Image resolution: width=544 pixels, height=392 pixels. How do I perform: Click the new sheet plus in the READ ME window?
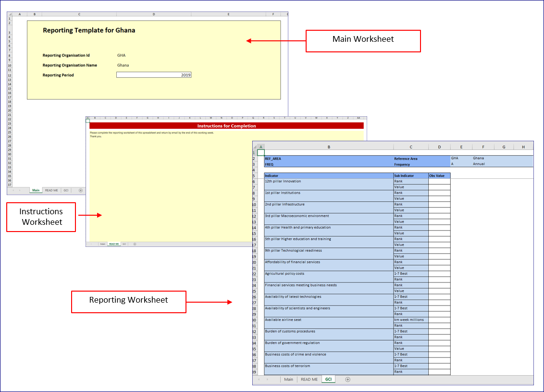coord(135,244)
